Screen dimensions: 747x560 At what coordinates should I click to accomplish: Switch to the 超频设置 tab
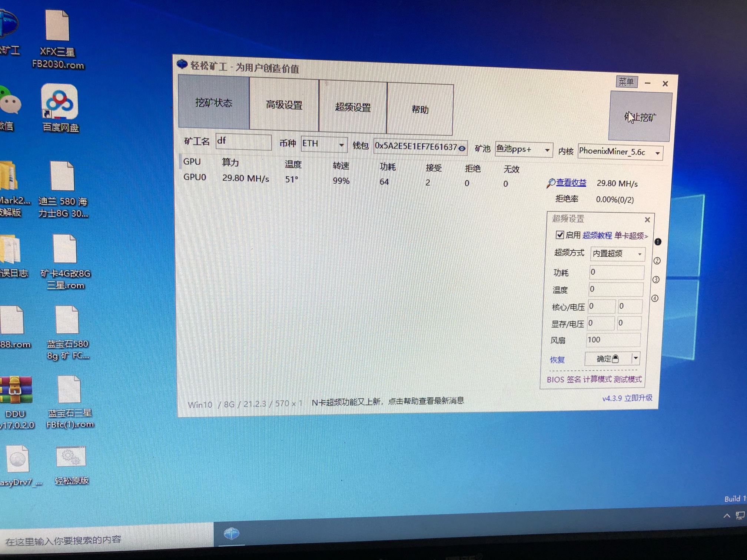pos(353,107)
